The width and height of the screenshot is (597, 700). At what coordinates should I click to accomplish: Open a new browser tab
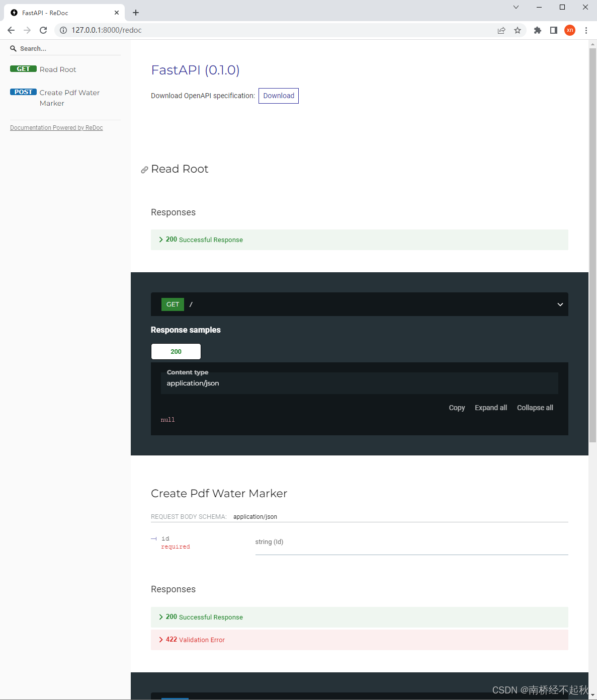(136, 13)
